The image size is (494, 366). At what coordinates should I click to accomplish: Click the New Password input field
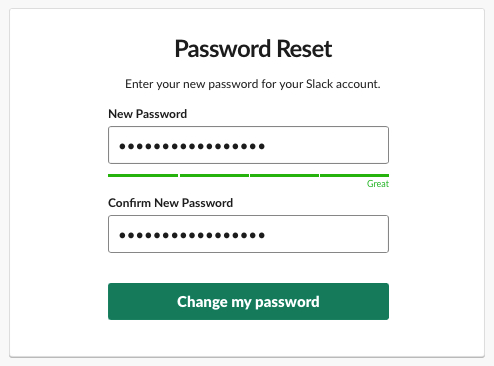click(x=248, y=145)
